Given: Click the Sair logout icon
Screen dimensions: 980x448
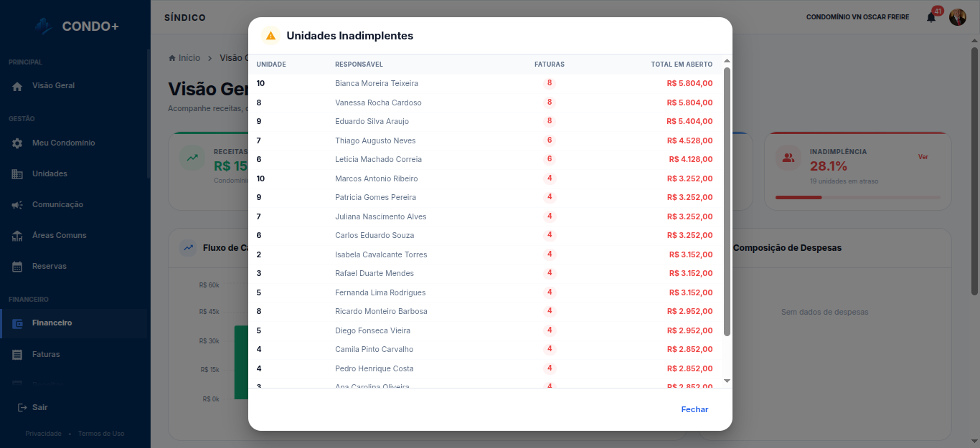Looking at the screenshot, I should point(22,407).
